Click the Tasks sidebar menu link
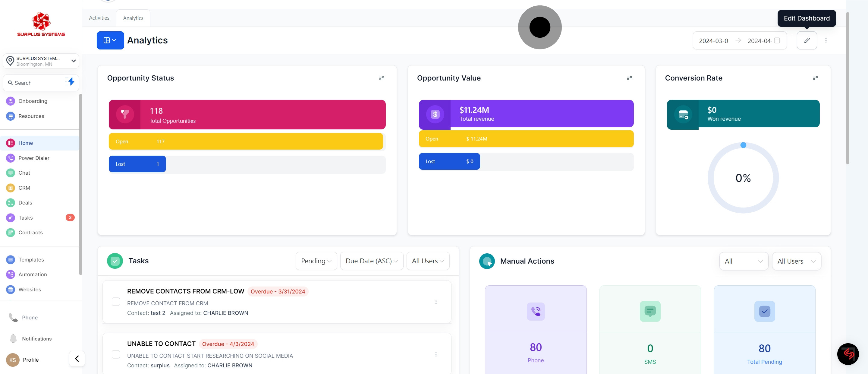This screenshot has width=868, height=374. tap(26, 217)
